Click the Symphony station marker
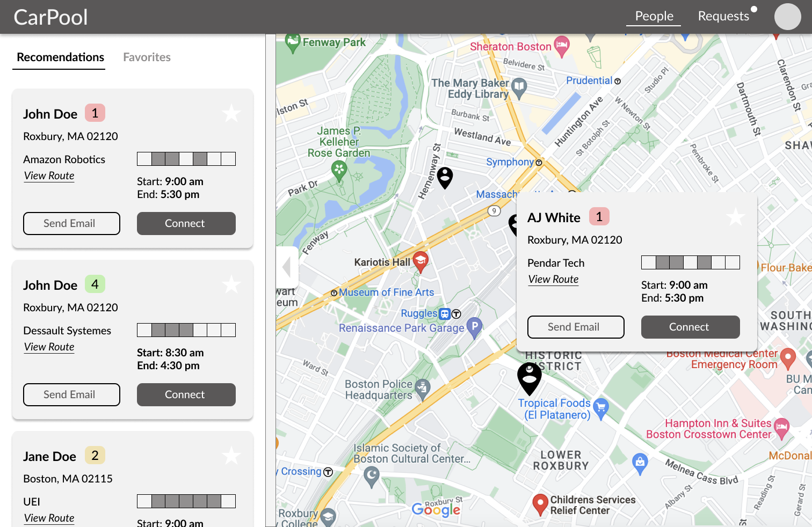The image size is (812, 527). [539, 163]
